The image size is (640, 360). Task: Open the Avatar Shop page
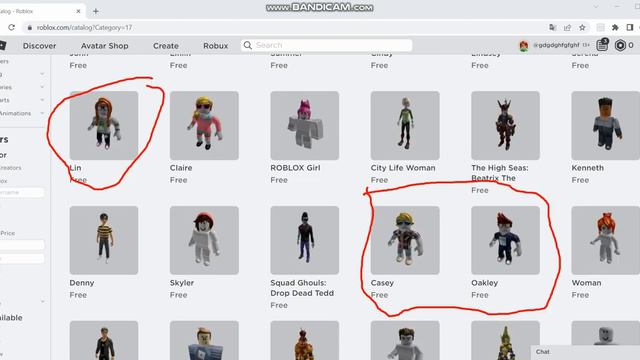click(x=104, y=46)
